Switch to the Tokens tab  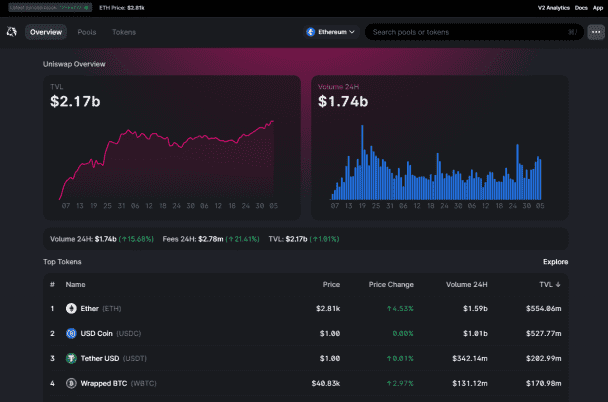pyautogui.click(x=124, y=32)
